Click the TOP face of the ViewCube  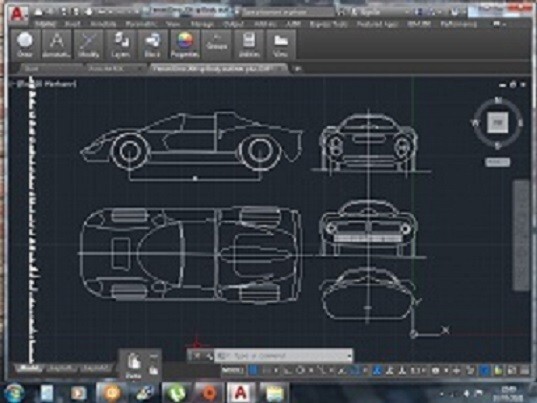(x=498, y=123)
